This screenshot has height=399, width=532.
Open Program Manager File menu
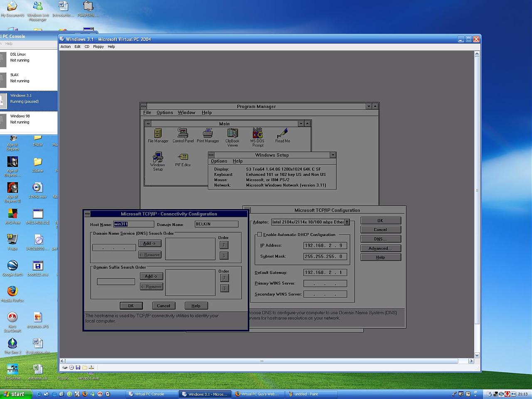tap(147, 113)
